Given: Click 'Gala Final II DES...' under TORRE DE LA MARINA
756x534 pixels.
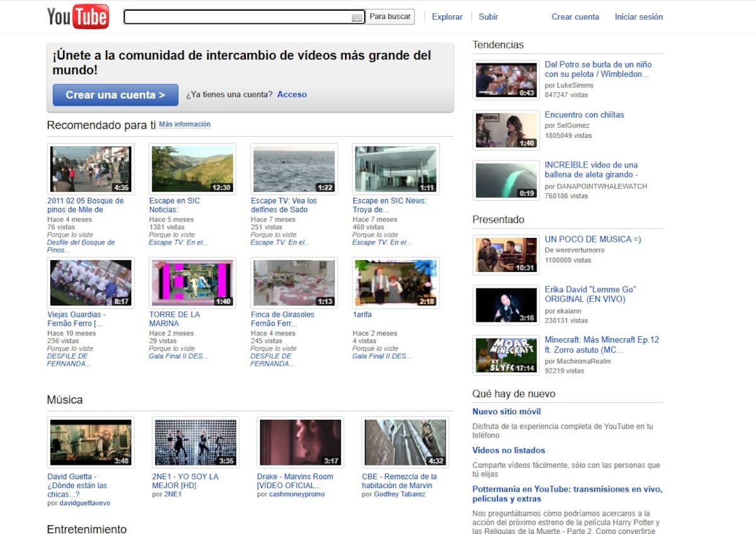Looking at the screenshot, I should pos(178,356).
